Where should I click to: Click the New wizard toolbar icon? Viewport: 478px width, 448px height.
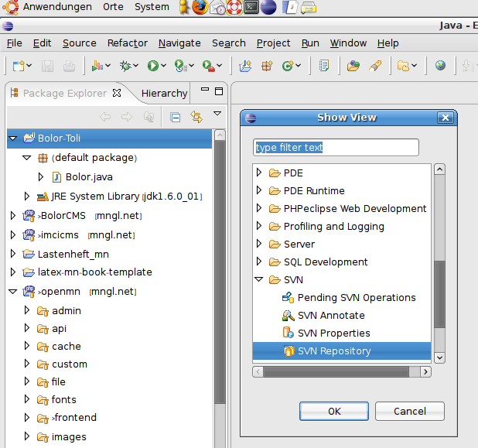pyautogui.click(x=19, y=66)
